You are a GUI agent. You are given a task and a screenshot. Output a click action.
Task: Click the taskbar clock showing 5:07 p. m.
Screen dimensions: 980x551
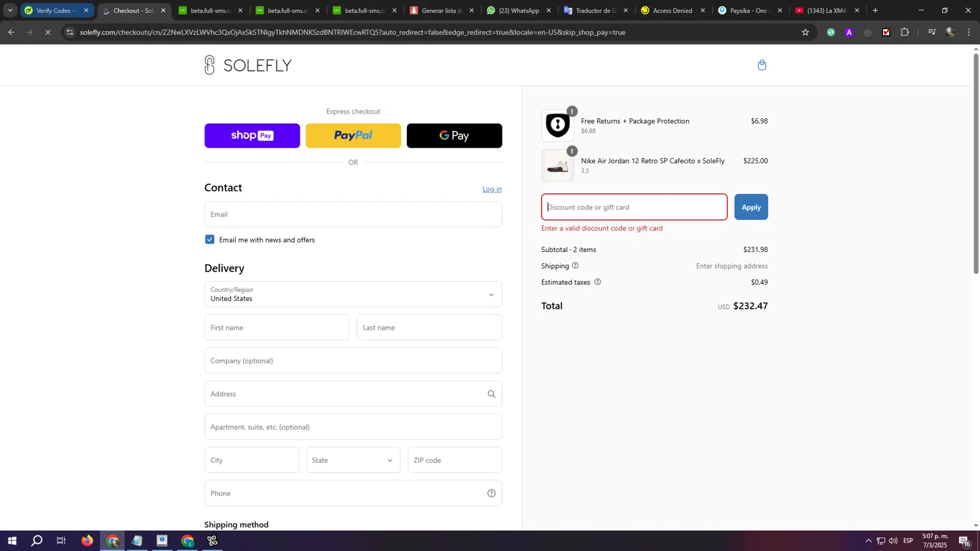tap(935, 541)
